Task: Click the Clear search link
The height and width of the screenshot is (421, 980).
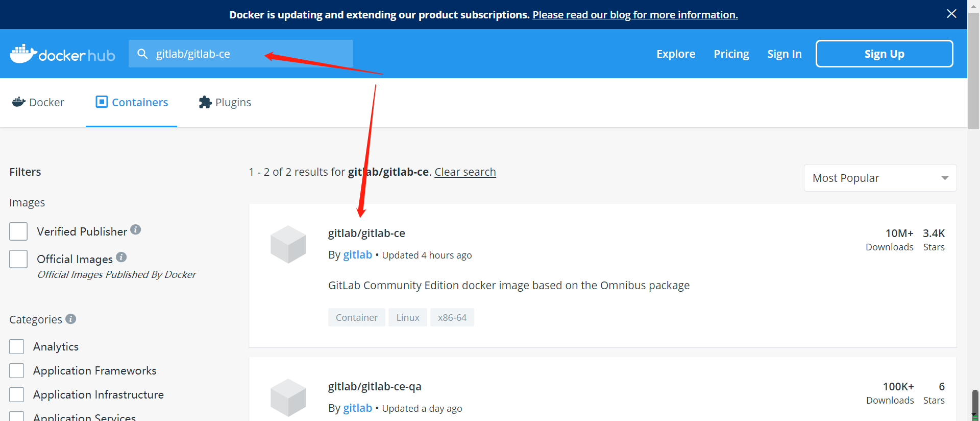Action: point(465,172)
